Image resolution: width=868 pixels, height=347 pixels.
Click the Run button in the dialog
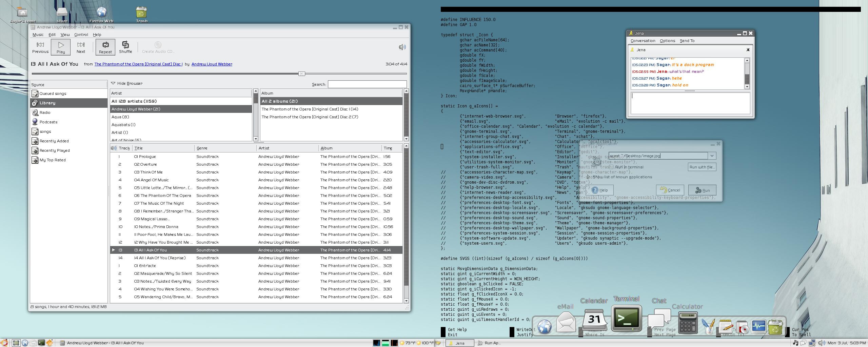[x=702, y=190]
